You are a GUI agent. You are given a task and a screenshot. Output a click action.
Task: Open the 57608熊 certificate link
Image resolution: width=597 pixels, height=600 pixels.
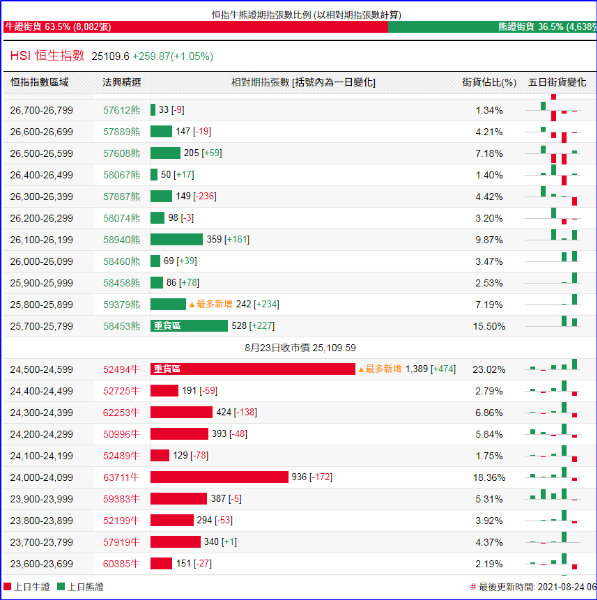coord(122,153)
